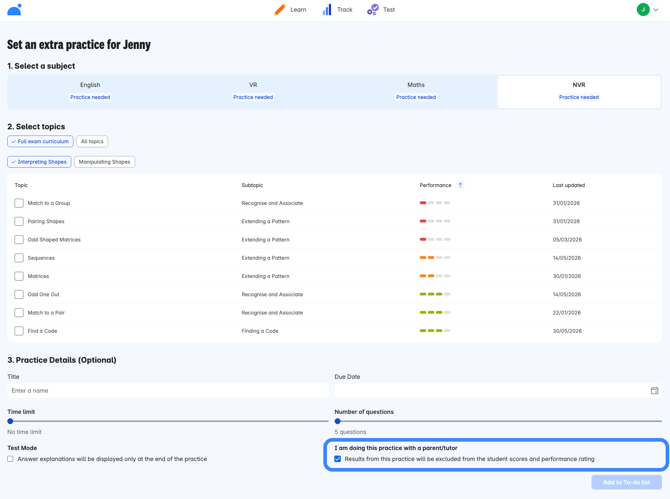Toggle Interpreting Shapes filter chip
Image resolution: width=670 pixels, height=499 pixels.
click(x=39, y=162)
